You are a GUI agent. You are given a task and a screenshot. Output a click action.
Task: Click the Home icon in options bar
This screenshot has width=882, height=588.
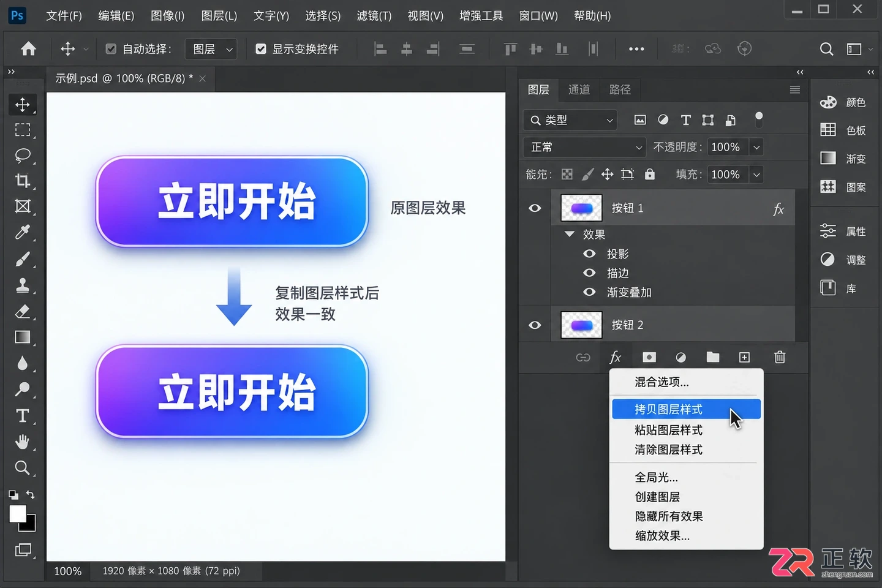(28, 49)
